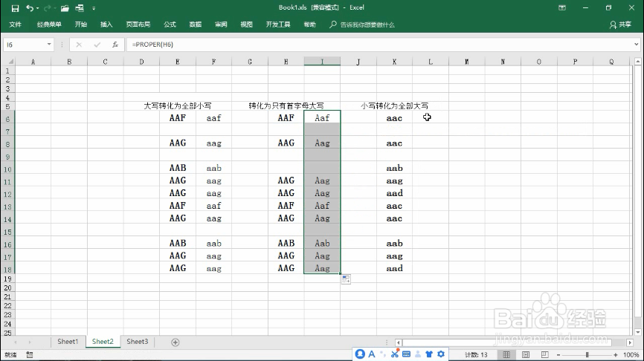This screenshot has width=644, height=361.
Task: Select column I header
Action: (x=322, y=62)
